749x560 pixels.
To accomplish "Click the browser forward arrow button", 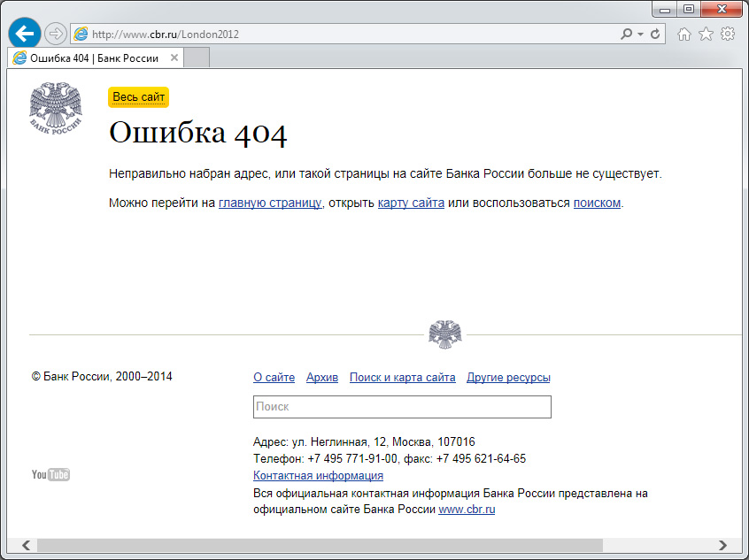I will [x=56, y=34].
